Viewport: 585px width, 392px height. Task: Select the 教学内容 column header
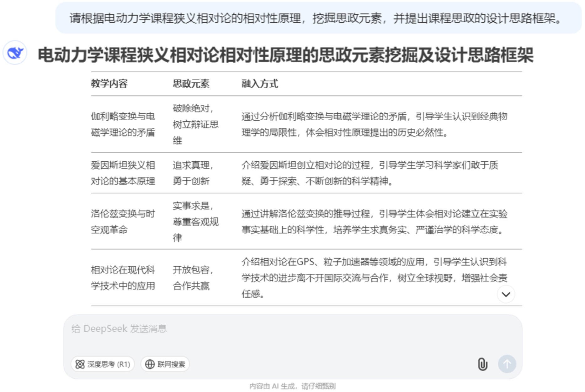pyautogui.click(x=109, y=84)
